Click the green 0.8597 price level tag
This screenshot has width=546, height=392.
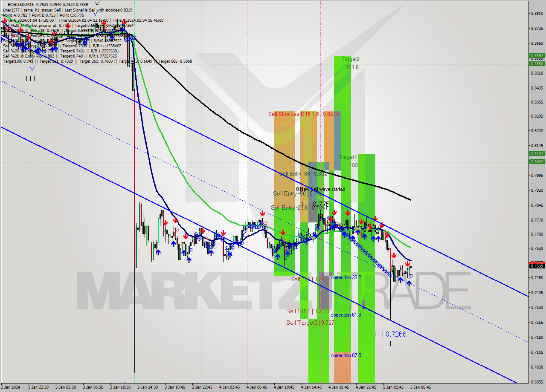537,56
